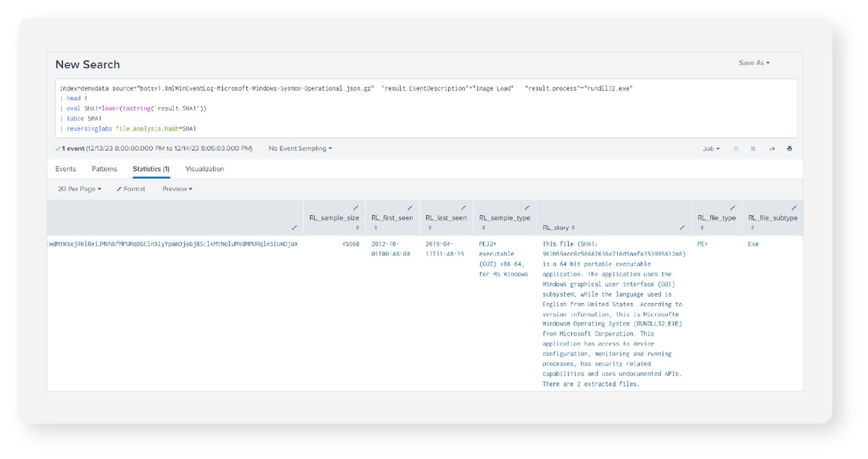Sort by RL_first_seen arrows
This screenshot has height=459, width=868.
(375, 228)
